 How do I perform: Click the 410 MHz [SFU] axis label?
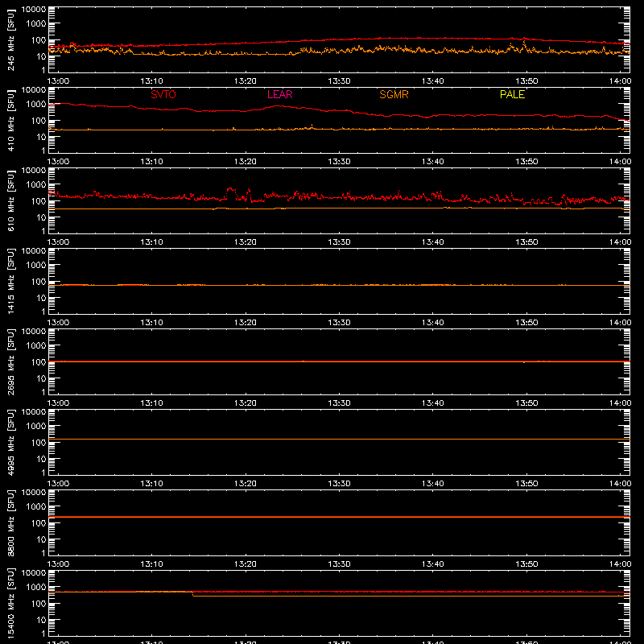(10, 120)
